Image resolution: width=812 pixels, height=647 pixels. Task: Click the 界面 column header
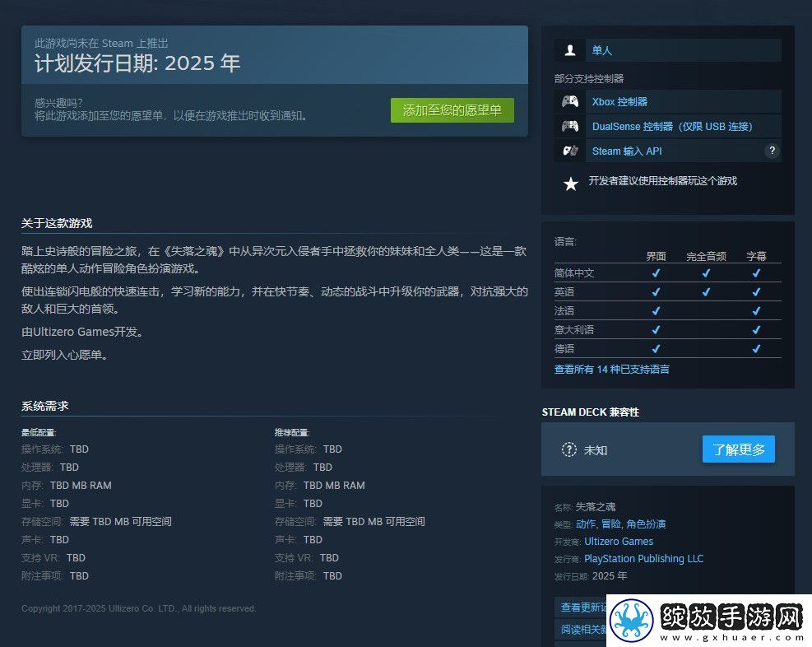tap(656, 256)
